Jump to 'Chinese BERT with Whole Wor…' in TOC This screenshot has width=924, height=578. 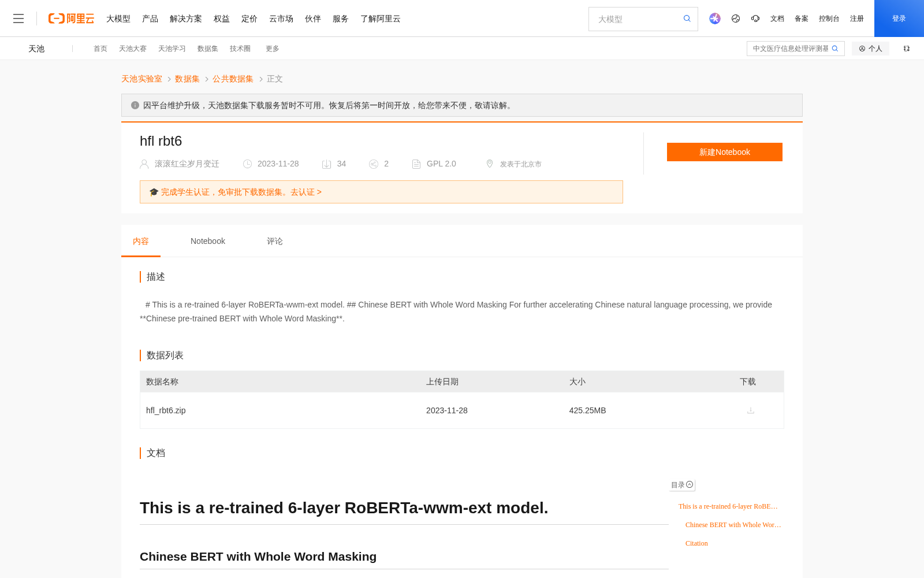(733, 525)
